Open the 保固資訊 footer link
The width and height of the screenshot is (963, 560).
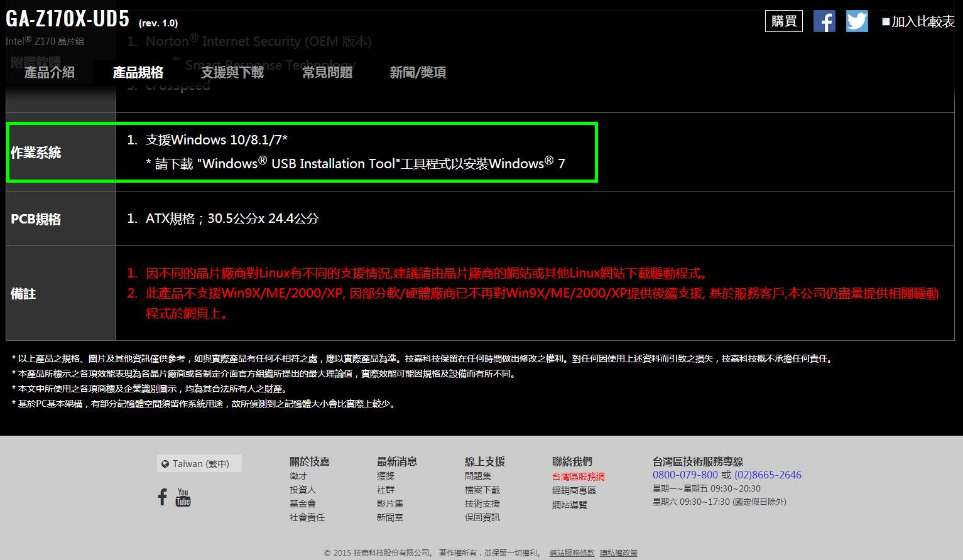click(482, 517)
